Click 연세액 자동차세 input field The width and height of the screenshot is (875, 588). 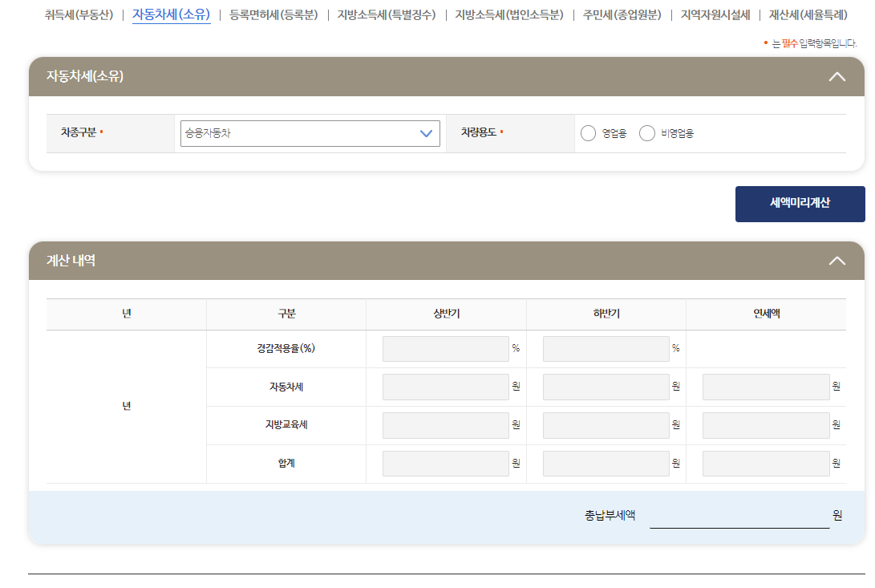point(766,387)
